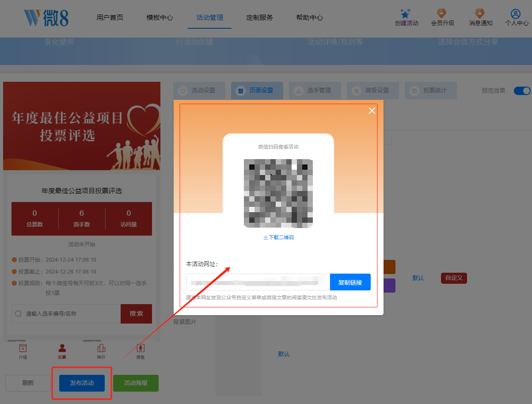Select 排行 ranking icon in preview

(x=101, y=348)
